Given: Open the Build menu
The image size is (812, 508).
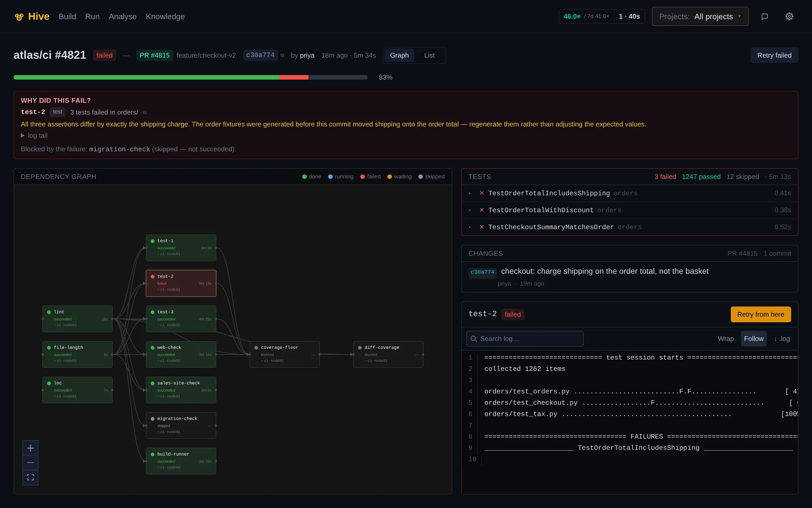Looking at the screenshot, I should 67,17.
